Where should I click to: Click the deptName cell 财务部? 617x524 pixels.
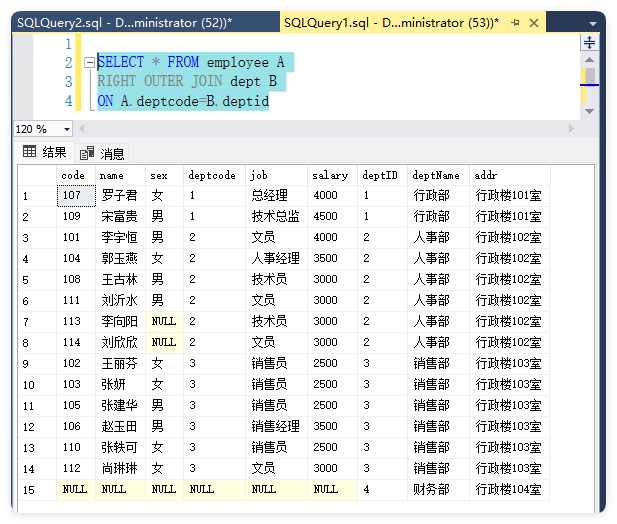click(438, 490)
